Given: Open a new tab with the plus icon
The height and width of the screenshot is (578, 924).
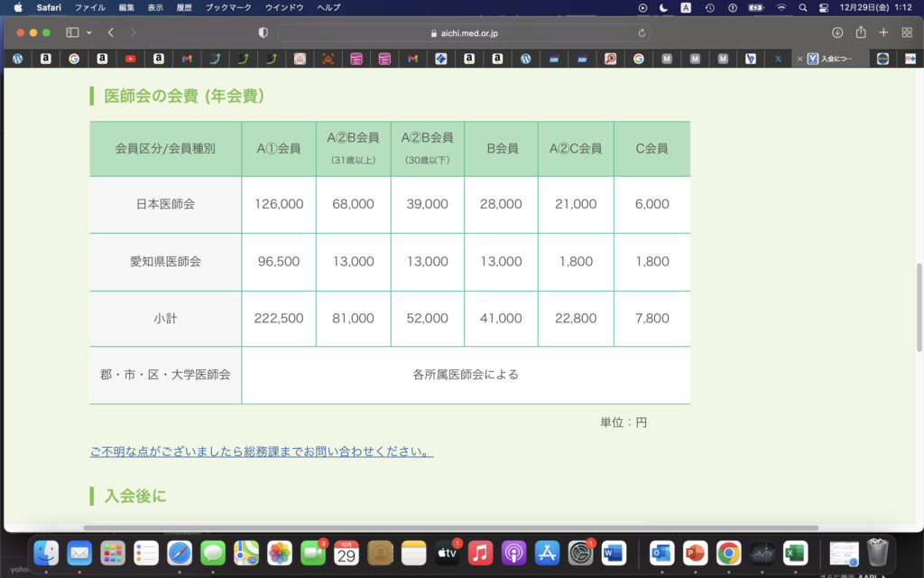Looking at the screenshot, I should click(883, 33).
